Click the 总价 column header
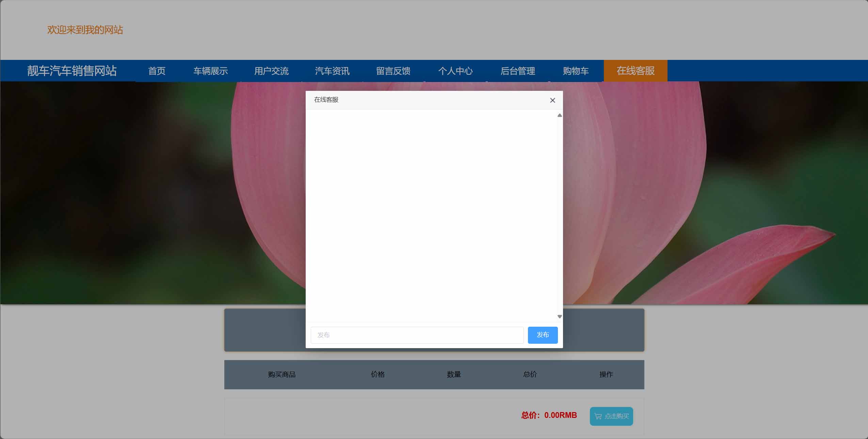Screen dimensions: 868x439 coord(530,375)
